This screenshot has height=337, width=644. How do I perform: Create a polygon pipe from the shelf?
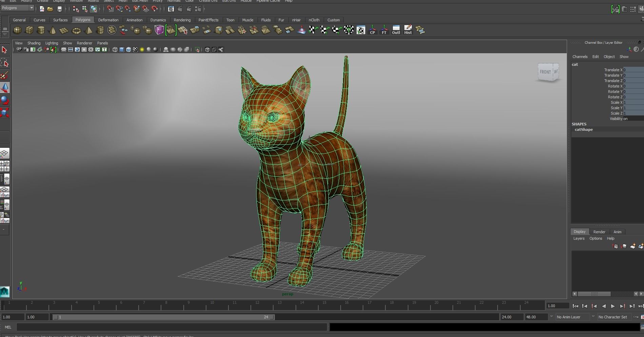coord(100,31)
